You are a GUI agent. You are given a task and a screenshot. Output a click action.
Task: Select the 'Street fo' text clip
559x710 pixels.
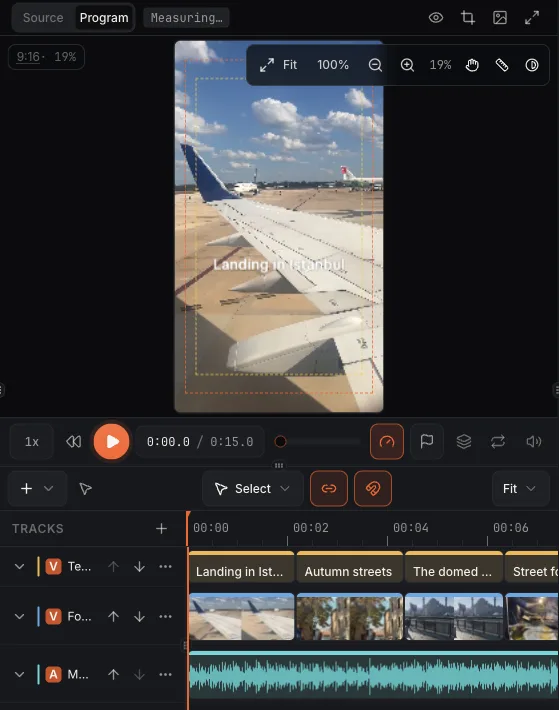(x=532, y=567)
